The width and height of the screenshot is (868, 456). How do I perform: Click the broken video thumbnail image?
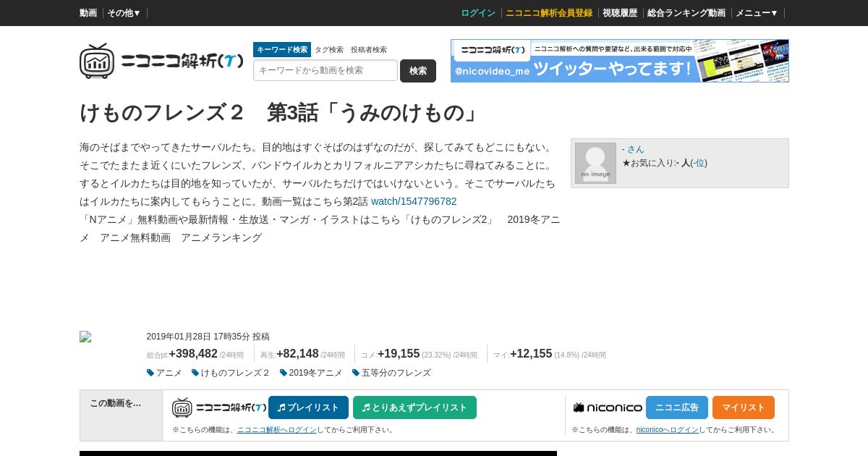point(85,337)
